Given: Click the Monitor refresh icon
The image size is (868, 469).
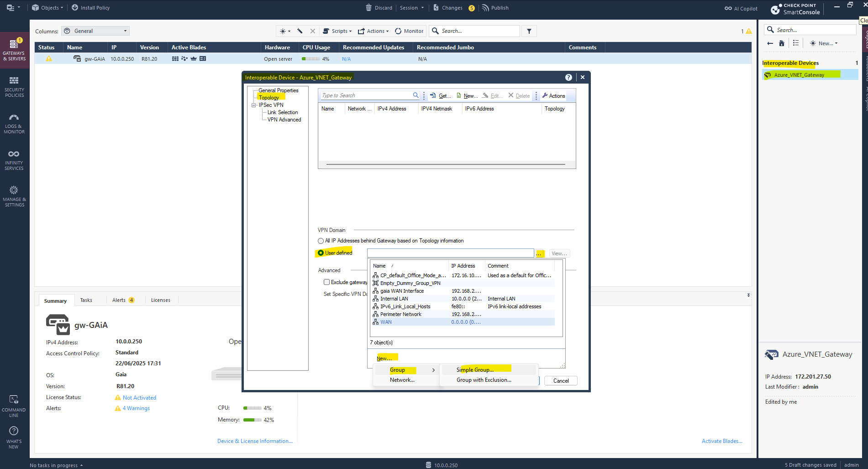Looking at the screenshot, I should (398, 31).
